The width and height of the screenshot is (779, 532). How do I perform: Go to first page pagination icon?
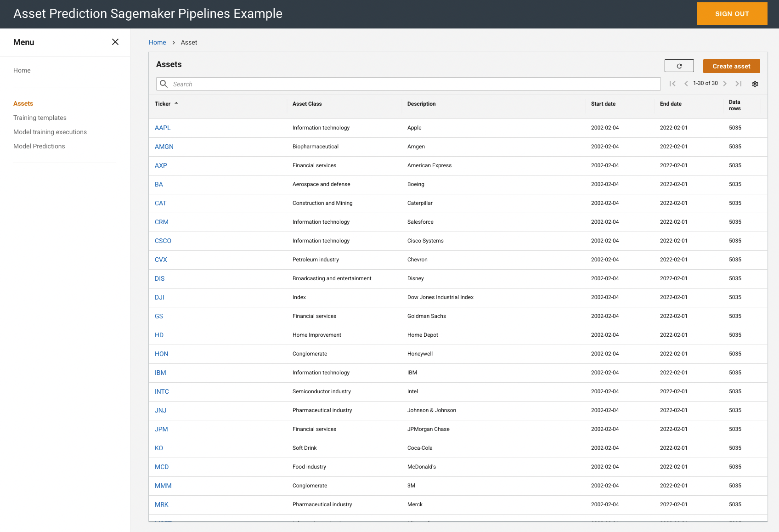tap(672, 84)
